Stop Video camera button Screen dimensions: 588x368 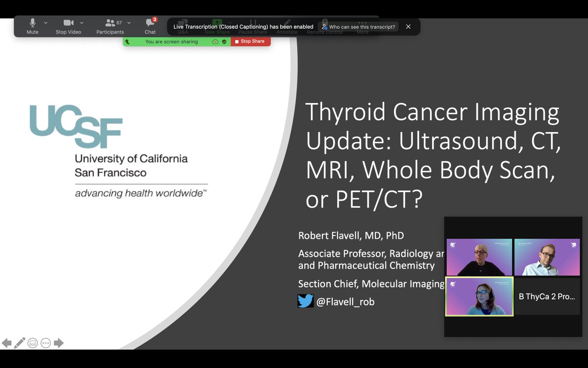click(68, 26)
